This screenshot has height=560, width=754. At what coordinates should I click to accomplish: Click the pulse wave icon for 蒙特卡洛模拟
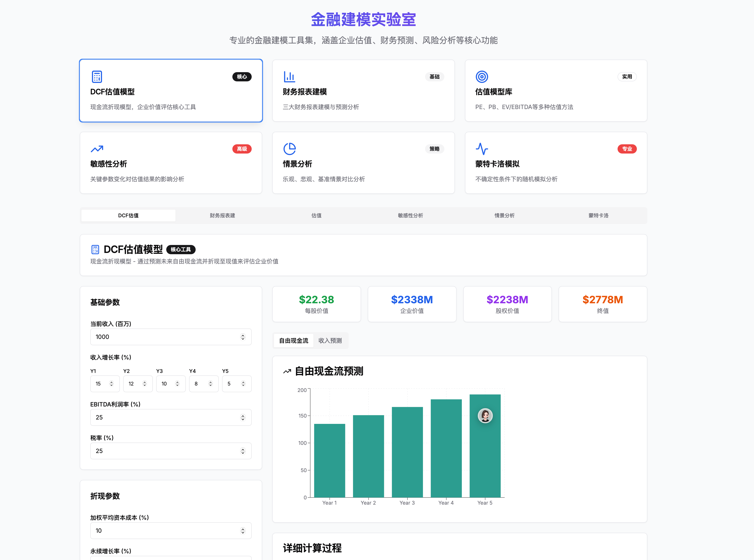pos(482,149)
